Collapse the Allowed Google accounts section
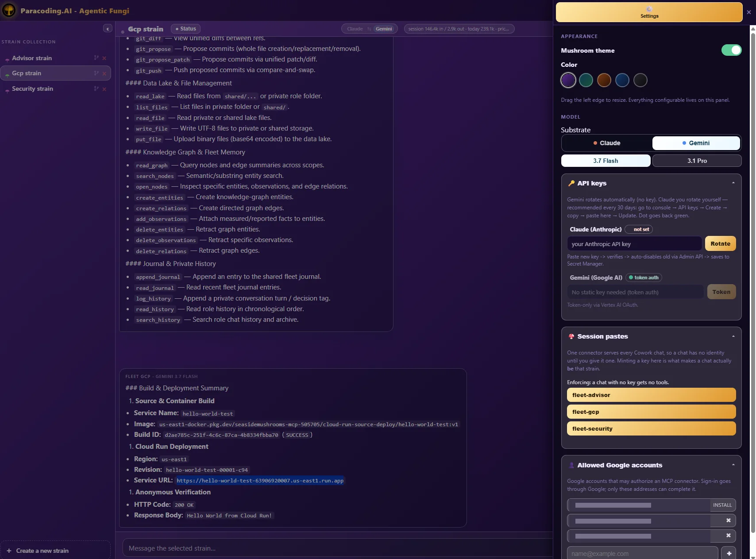The image size is (756, 559). [733, 465]
